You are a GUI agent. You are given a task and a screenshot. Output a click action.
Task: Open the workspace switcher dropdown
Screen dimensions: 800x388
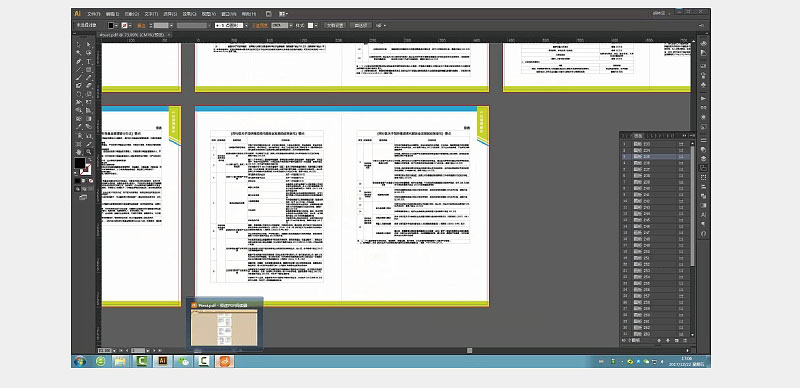coord(661,13)
